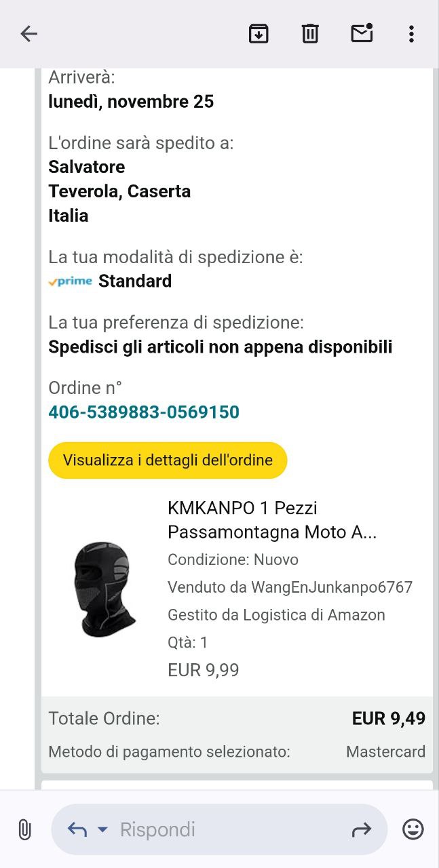Tap the forward arrow icon
Image resolution: width=439 pixels, height=868 pixels.
click(362, 829)
